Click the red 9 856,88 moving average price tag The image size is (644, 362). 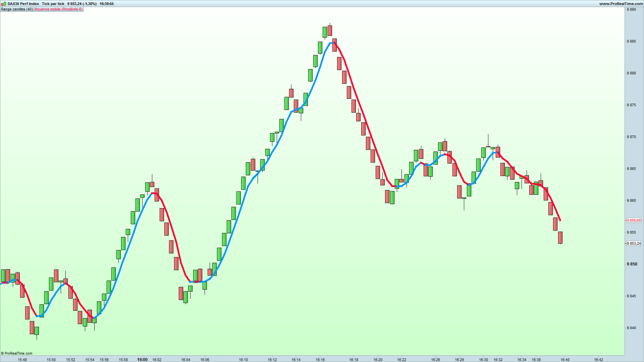coord(634,220)
